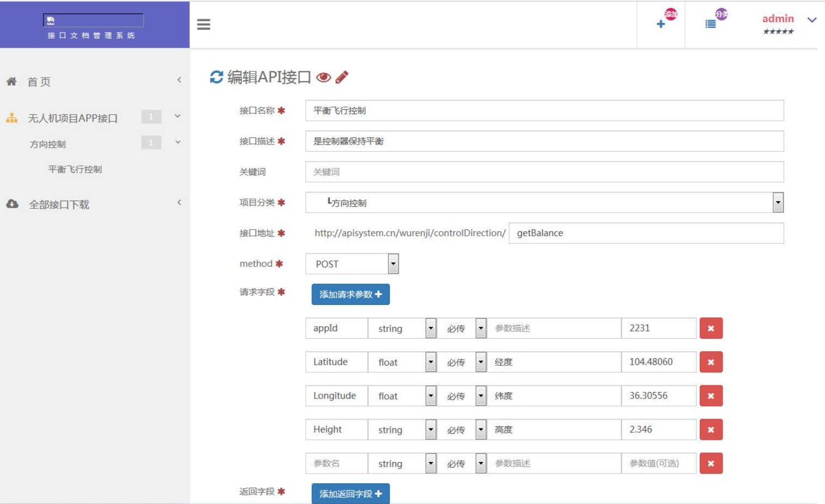Click the hamburger menu icon in header
This screenshot has width=825, height=504.
pos(204,24)
